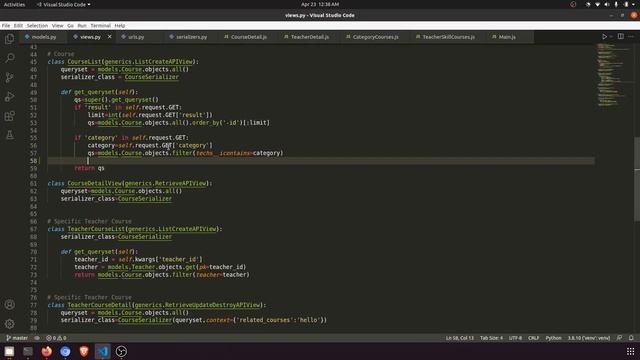Open the Explorer view in activity bar
The width and height of the screenshot is (640, 360).
tap(9, 39)
